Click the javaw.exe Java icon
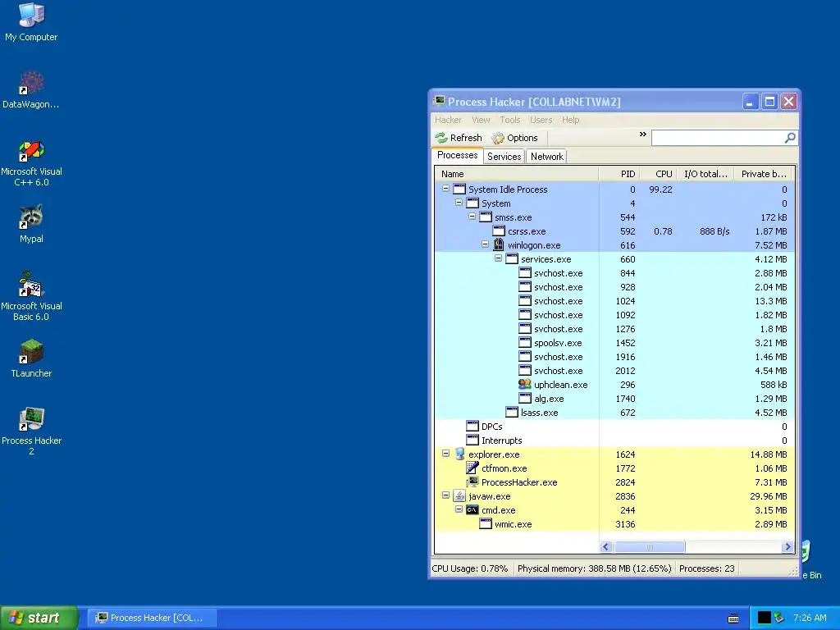 [459, 495]
